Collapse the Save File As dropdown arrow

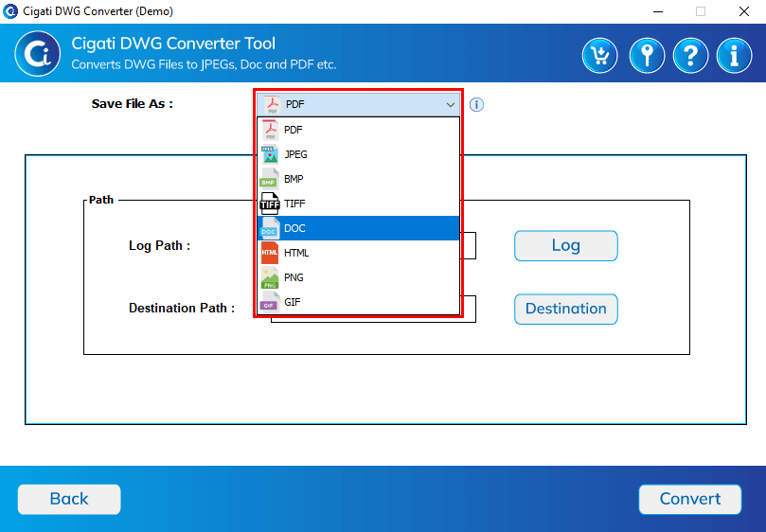(x=451, y=104)
